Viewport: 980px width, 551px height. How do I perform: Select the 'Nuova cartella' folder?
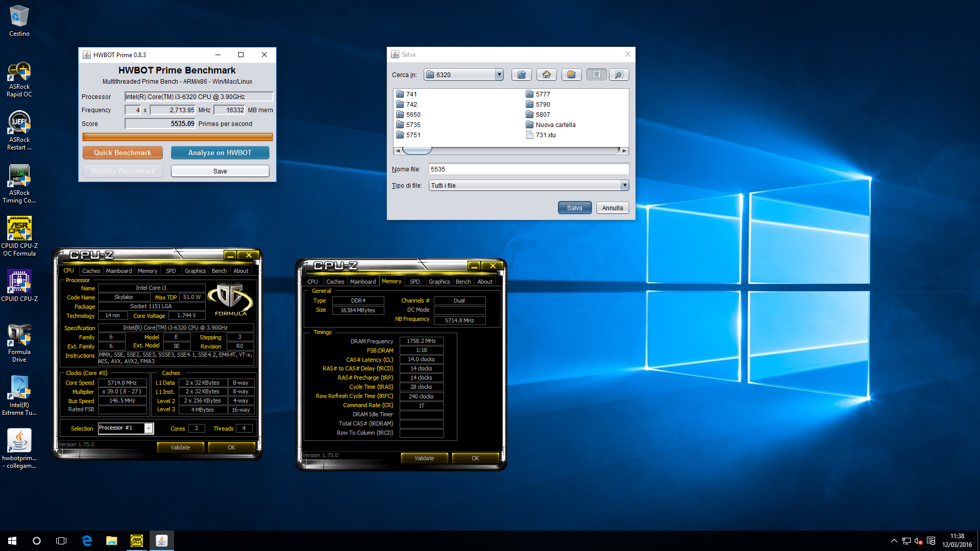click(x=551, y=124)
